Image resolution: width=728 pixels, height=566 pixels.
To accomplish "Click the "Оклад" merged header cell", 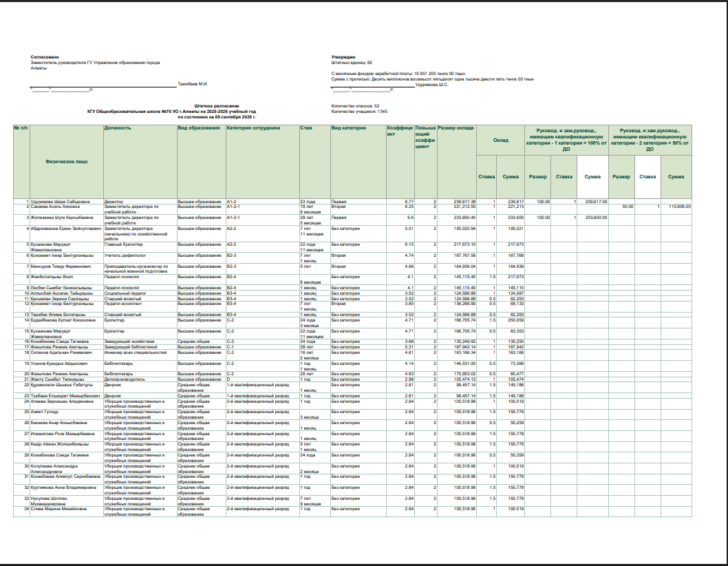I will pyautogui.click(x=500, y=140).
